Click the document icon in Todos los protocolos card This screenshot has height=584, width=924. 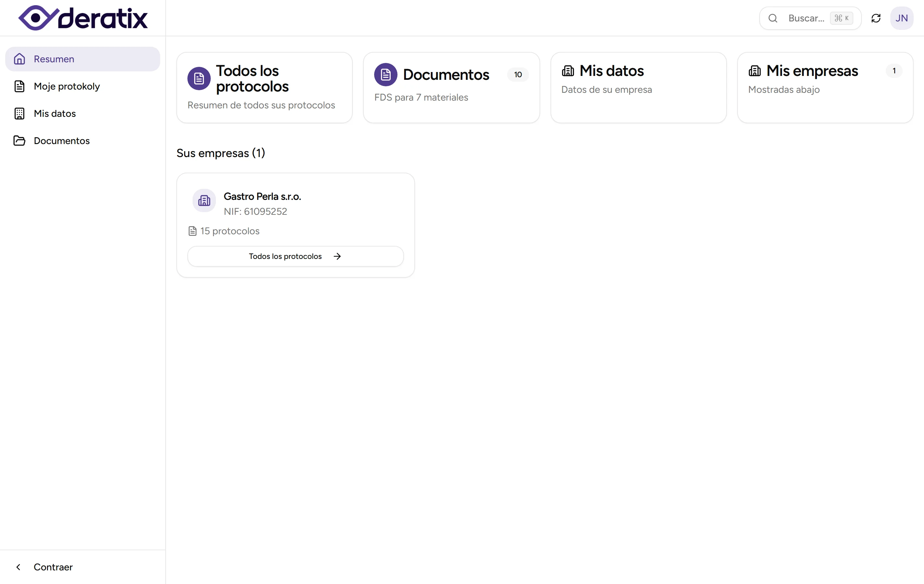(x=198, y=78)
